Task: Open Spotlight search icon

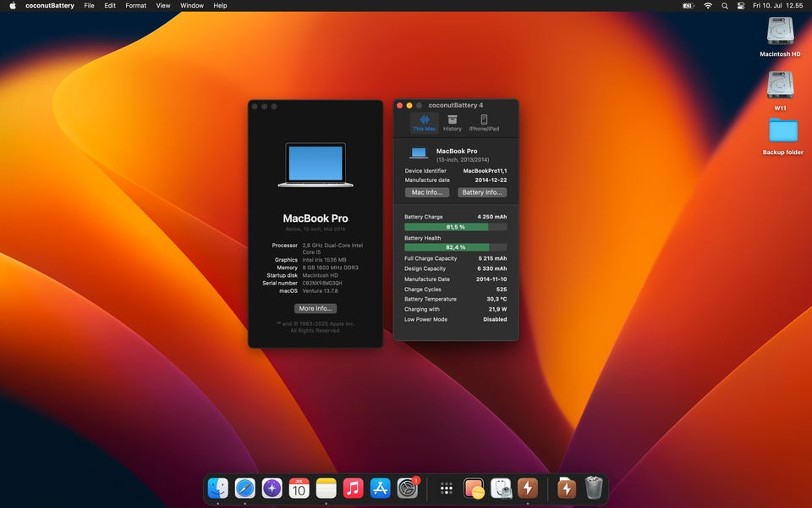Action: coord(725,6)
